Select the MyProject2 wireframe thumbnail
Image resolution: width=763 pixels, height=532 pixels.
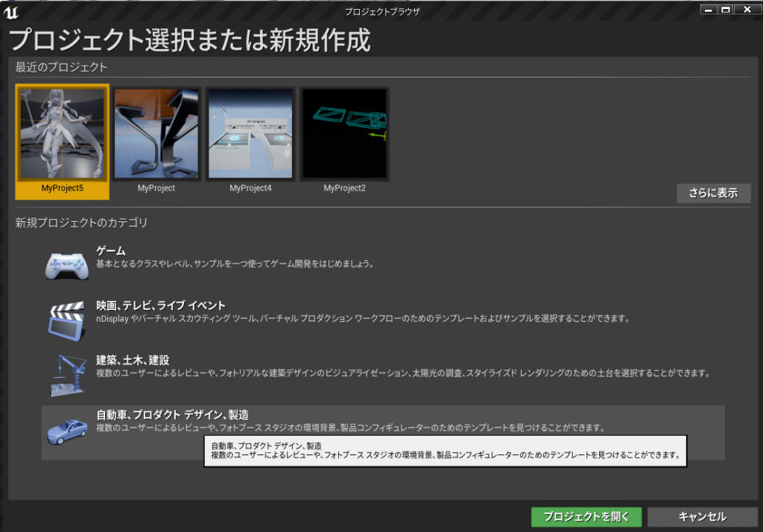coord(344,133)
